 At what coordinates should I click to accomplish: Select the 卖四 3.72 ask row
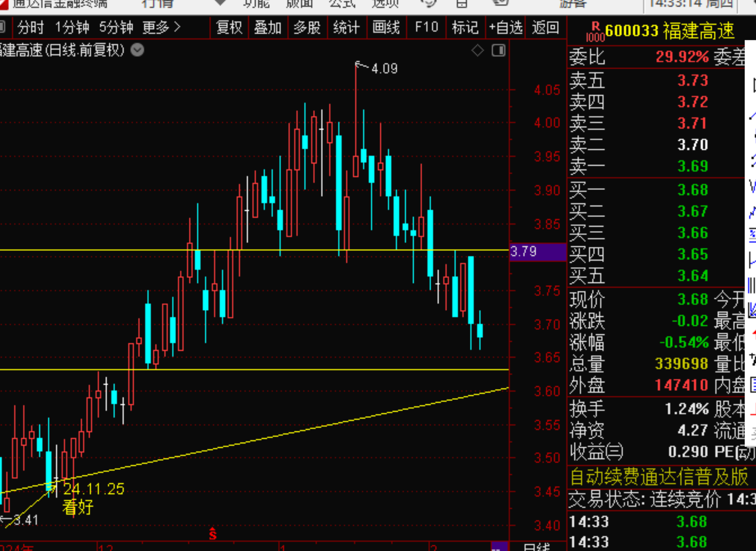point(656,102)
